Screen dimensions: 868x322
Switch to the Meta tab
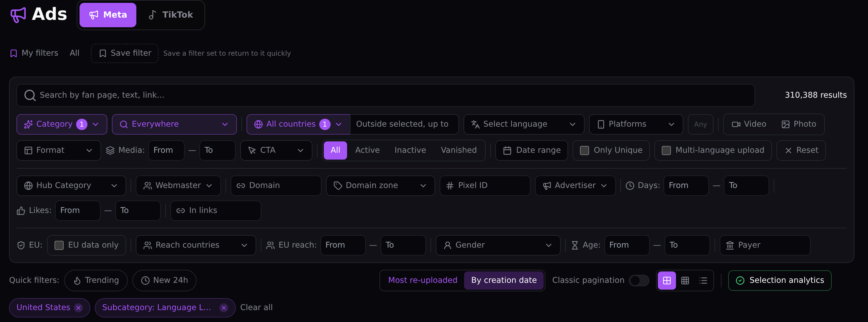pyautogui.click(x=108, y=15)
